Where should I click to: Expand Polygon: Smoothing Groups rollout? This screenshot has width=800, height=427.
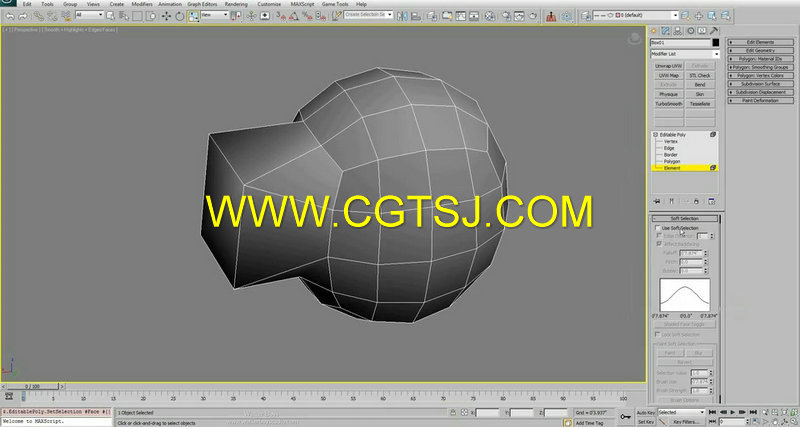tap(760, 67)
